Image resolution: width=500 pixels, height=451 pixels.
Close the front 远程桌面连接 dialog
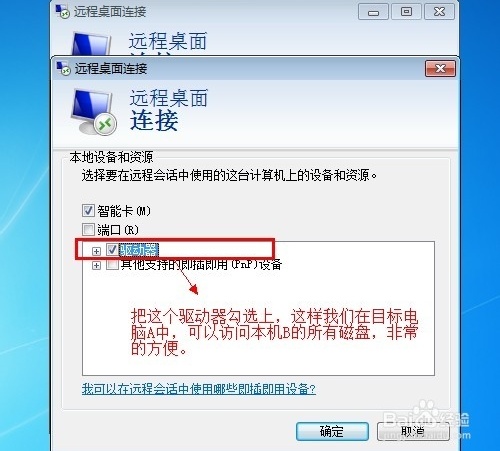[440, 68]
